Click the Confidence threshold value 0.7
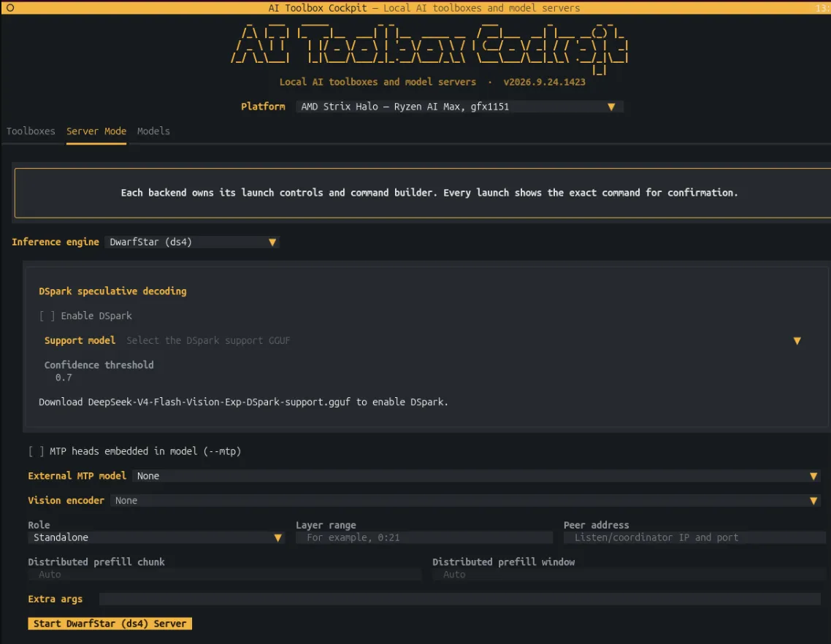The width and height of the screenshot is (831, 644). pyautogui.click(x=64, y=377)
